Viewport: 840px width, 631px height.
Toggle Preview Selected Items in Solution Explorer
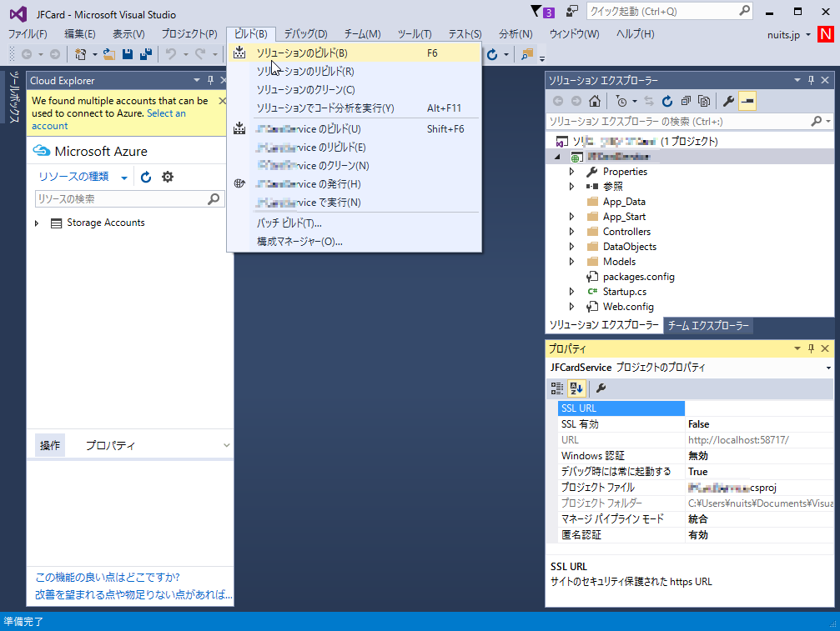coord(747,101)
